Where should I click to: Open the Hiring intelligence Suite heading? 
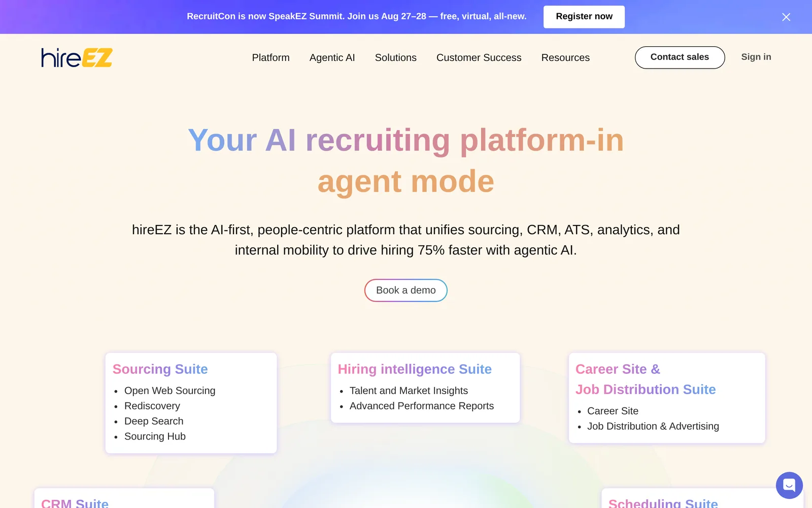click(x=415, y=369)
